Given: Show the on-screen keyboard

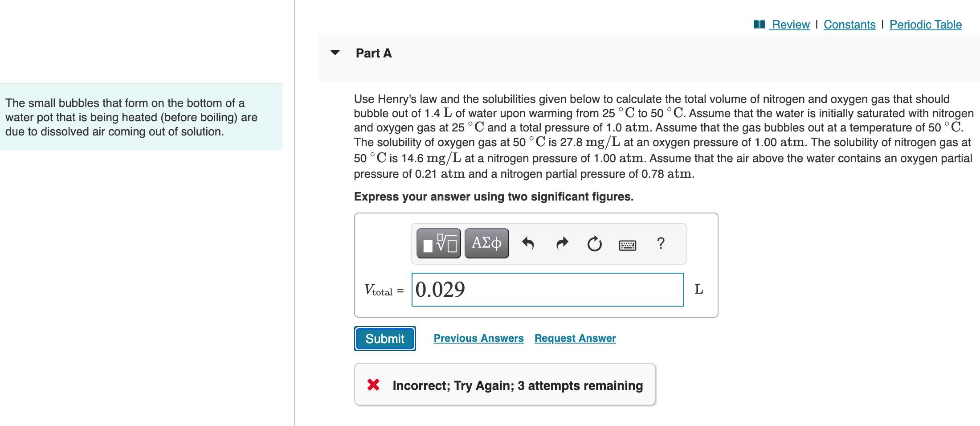Looking at the screenshot, I should click(x=628, y=244).
